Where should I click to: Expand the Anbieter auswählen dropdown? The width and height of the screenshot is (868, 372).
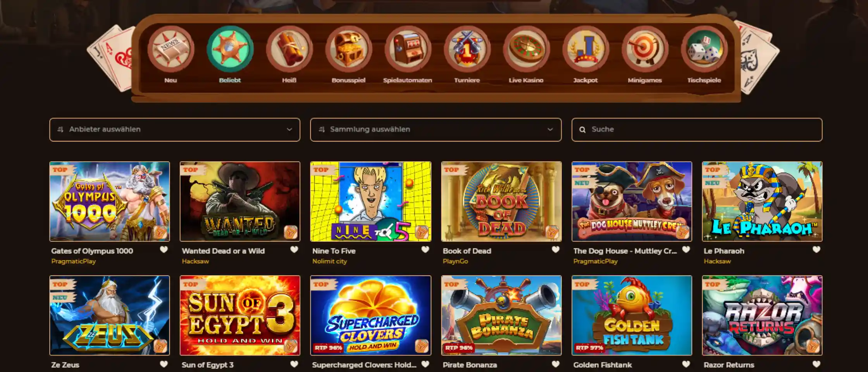(175, 129)
